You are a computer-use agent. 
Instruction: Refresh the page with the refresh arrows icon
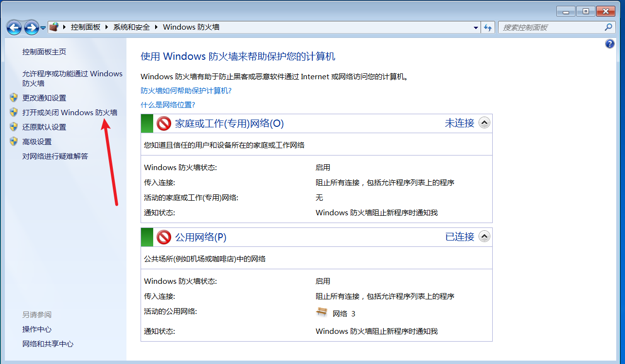click(488, 28)
